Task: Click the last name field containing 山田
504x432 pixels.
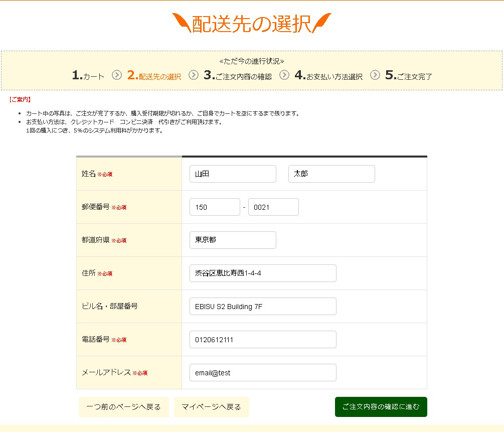Action: pos(233,174)
